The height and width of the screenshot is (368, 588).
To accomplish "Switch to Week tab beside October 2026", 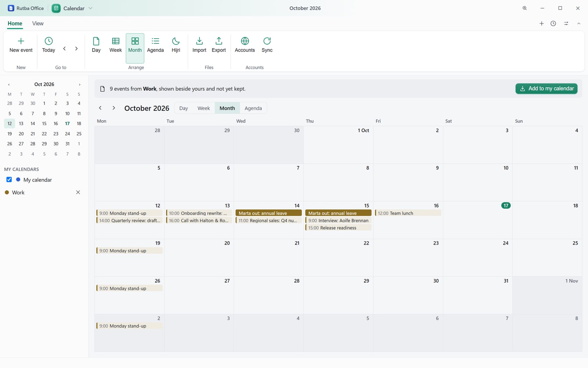I will 204,108.
